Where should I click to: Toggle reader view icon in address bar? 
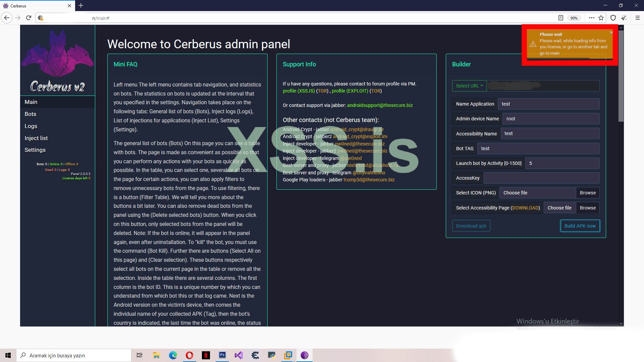click(560, 18)
